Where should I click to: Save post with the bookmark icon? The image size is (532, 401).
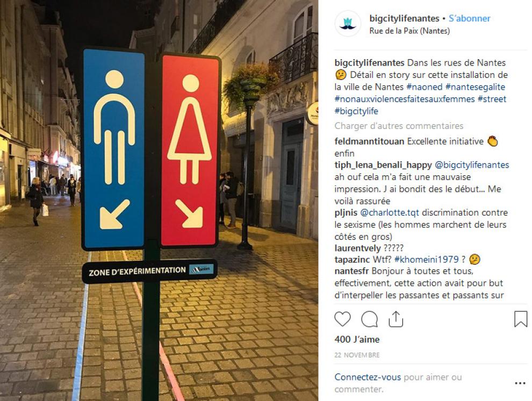coord(521,319)
